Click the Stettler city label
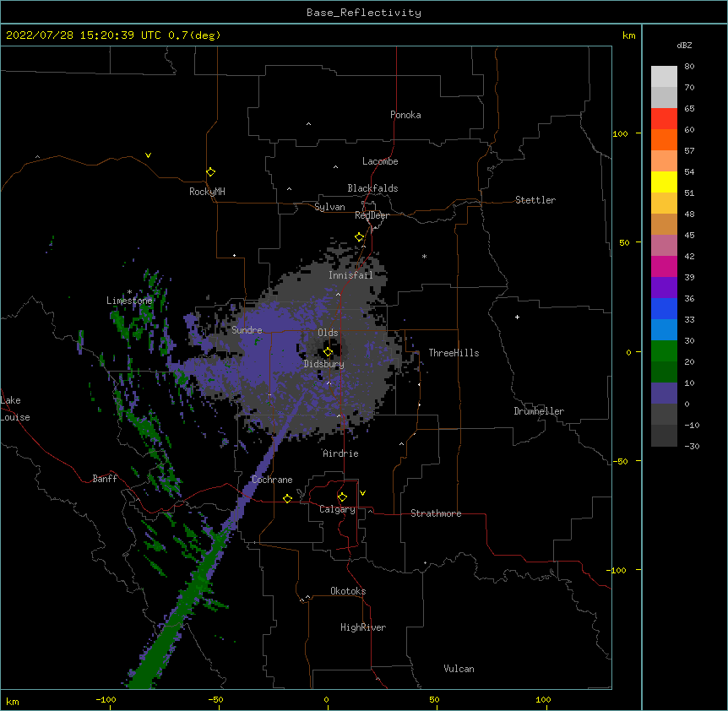The width and height of the screenshot is (728, 711). [x=535, y=200]
